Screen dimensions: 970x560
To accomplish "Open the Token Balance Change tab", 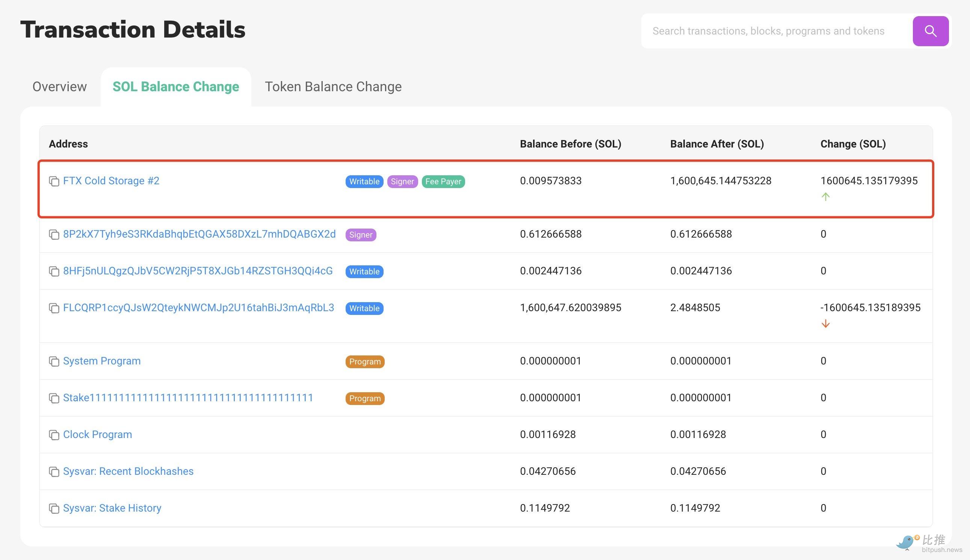I will click(x=333, y=87).
